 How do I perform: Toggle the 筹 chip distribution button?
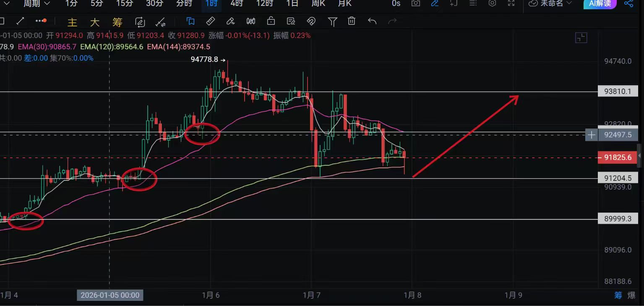(x=618, y=295)
